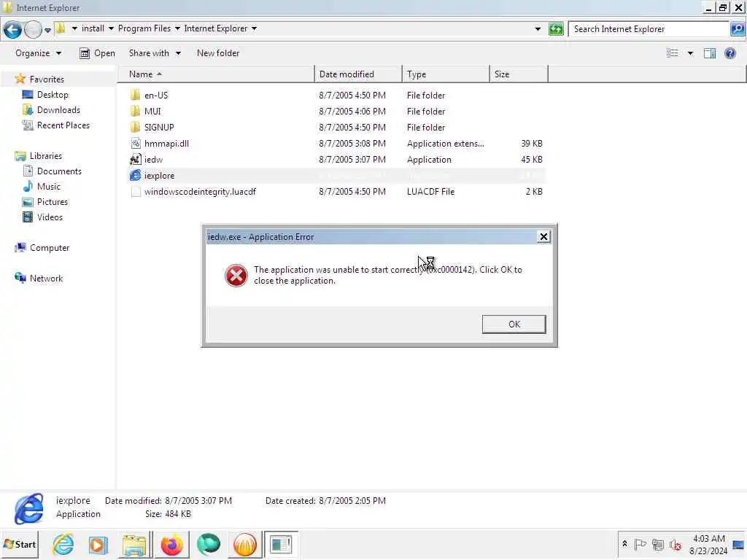This screenshot has width=747, height=560.
Task: Open Favorites in the navigation pane
Action: tap(47, 79)
